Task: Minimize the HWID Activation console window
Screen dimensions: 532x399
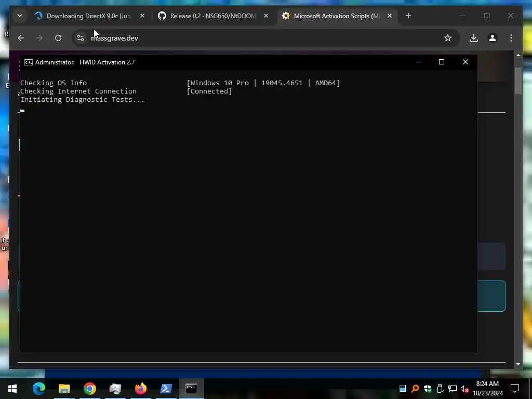Action: point(418,62)
